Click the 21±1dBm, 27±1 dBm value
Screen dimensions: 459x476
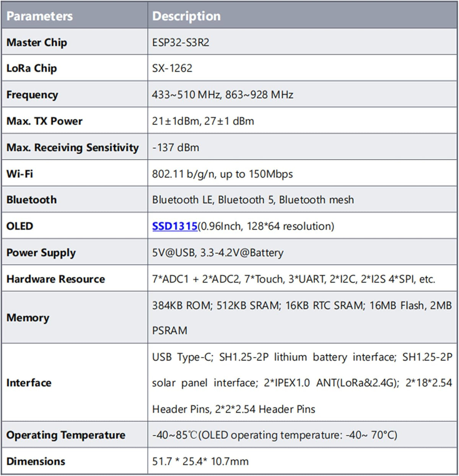pos(203,121)
